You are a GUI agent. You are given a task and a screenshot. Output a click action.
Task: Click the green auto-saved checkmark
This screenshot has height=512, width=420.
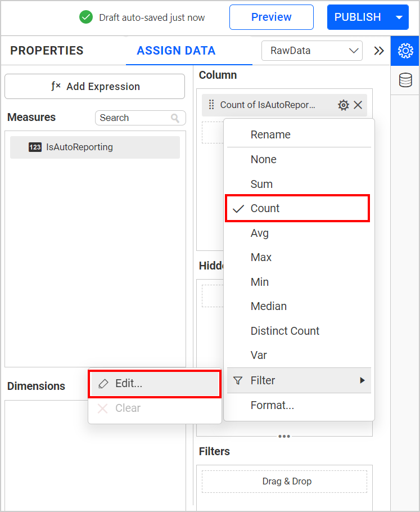86,17
